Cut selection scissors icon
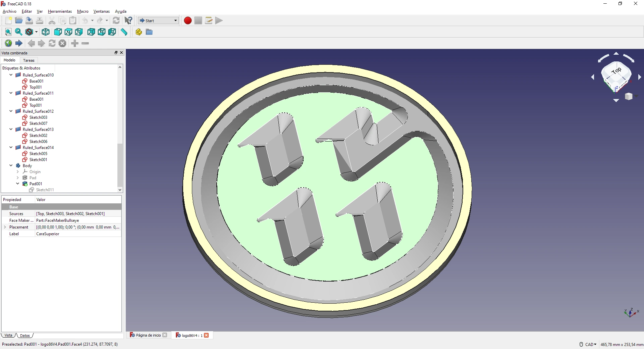The image size is (644, 349). pos(52,20)
